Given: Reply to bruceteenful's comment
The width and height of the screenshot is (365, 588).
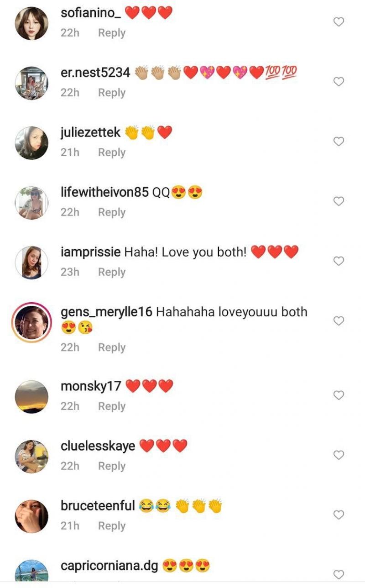Looking at the screenshot, I should (x=112, y=526).
